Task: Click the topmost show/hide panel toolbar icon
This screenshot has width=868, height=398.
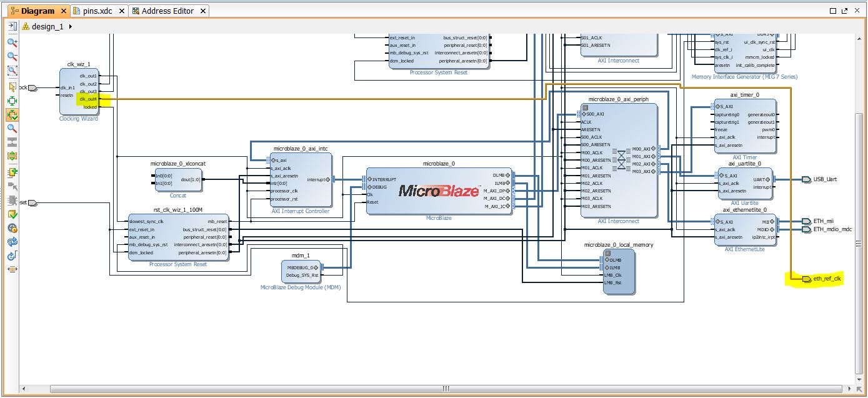Action: point(12,26)
